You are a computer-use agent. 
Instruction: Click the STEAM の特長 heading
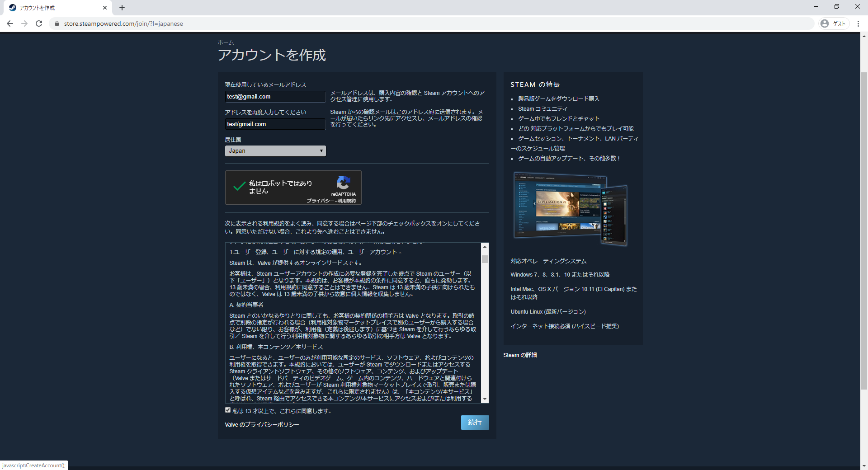pos(535,85)
